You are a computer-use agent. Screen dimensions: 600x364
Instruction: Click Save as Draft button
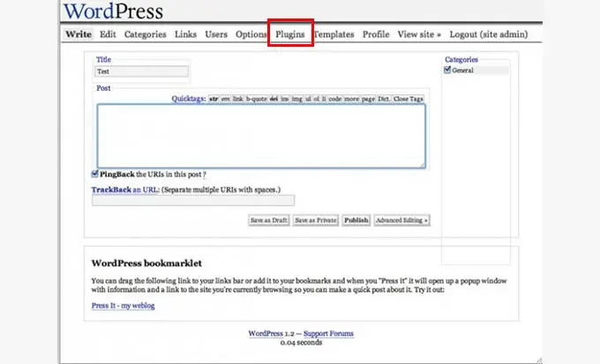point(268,220)
